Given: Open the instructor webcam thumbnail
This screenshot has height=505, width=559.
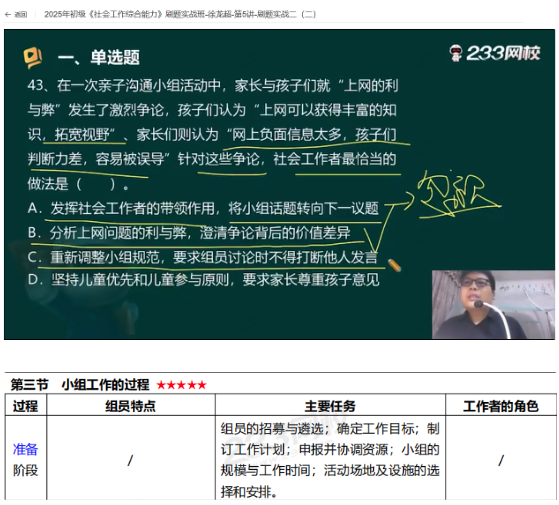Looking at the screenshot, I should pos(493,304).
